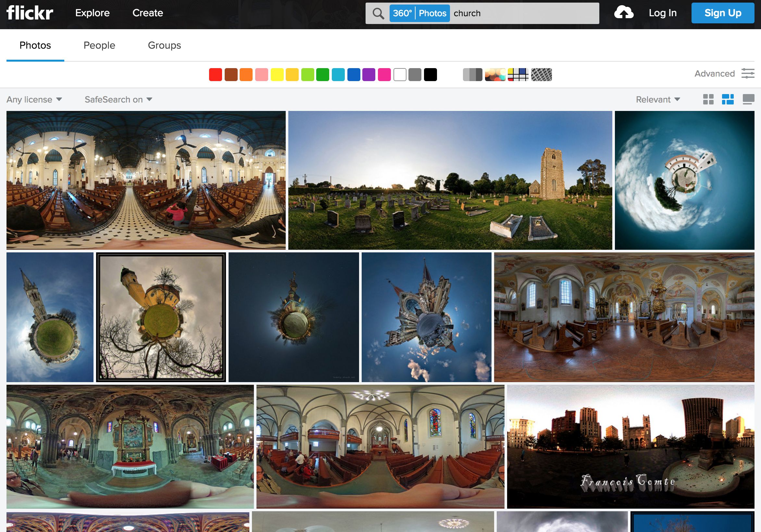Open Advanced filter sliders icon
The width and height of the screenshot is (761, 532).
click(x=748, y=74)
